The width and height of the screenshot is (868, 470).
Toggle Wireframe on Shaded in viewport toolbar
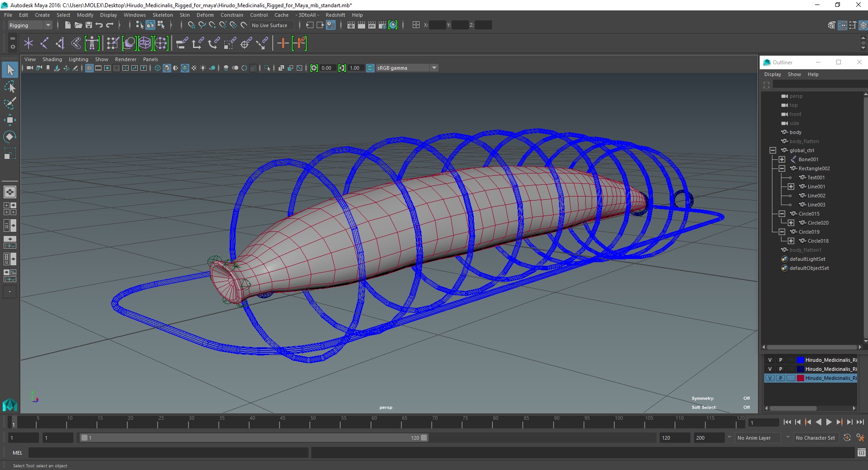pos(185,68)
